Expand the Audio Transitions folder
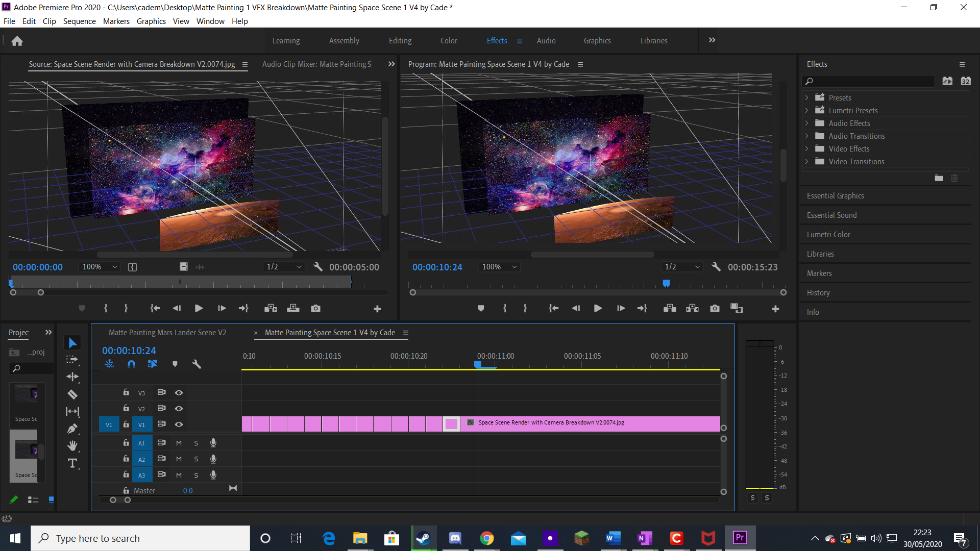The image size is (980, 551). click(806, 136)
